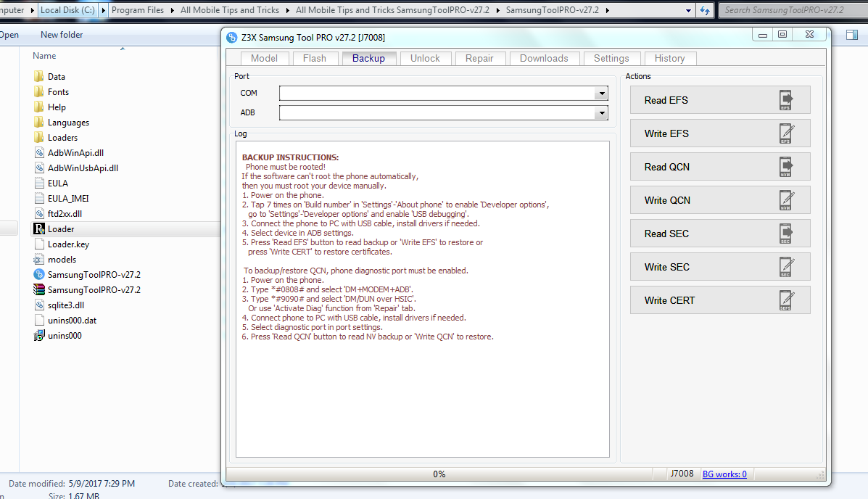Click the J7008 status bar entry
This screenshot has width=868, height=499.
coord(682,474)
